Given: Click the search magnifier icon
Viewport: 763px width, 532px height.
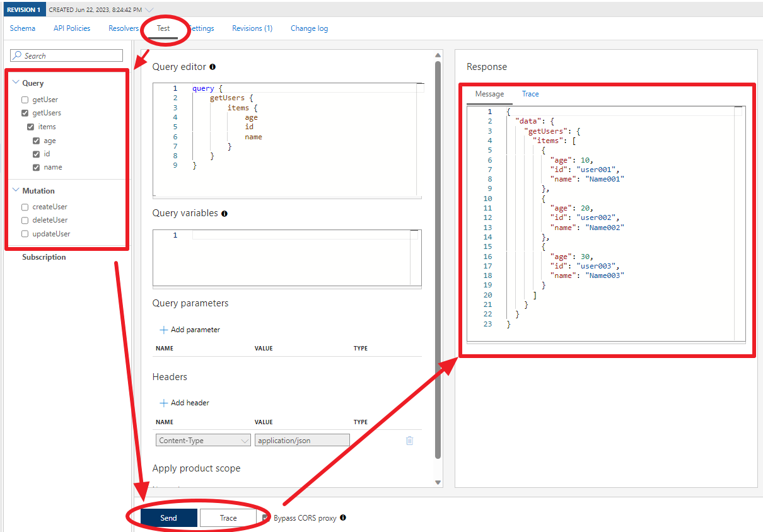Looking at the screenshot, I should 18,55.
